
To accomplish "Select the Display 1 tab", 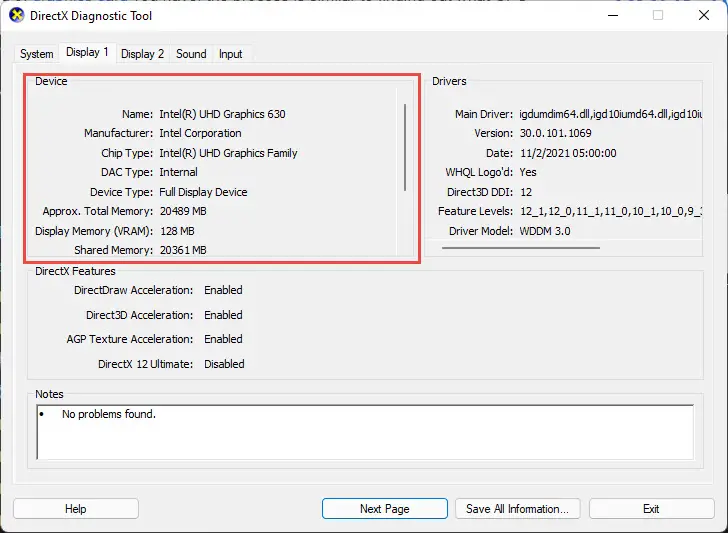I will tap(87, 52).
